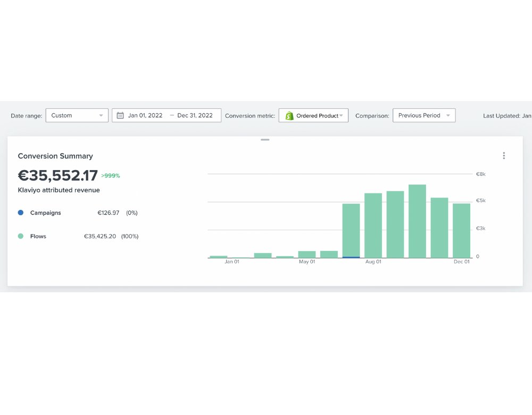Click the blue campaigns segment in chart
The height and width of the screenshot is (415, 532).
(351, 257)
